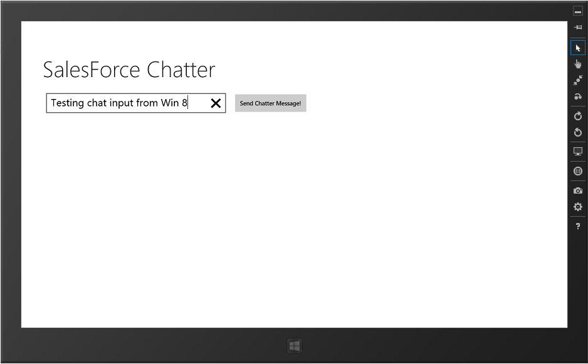Open screenshot settings gear icon
588x364 pixels.
click(x=578, y=207)
